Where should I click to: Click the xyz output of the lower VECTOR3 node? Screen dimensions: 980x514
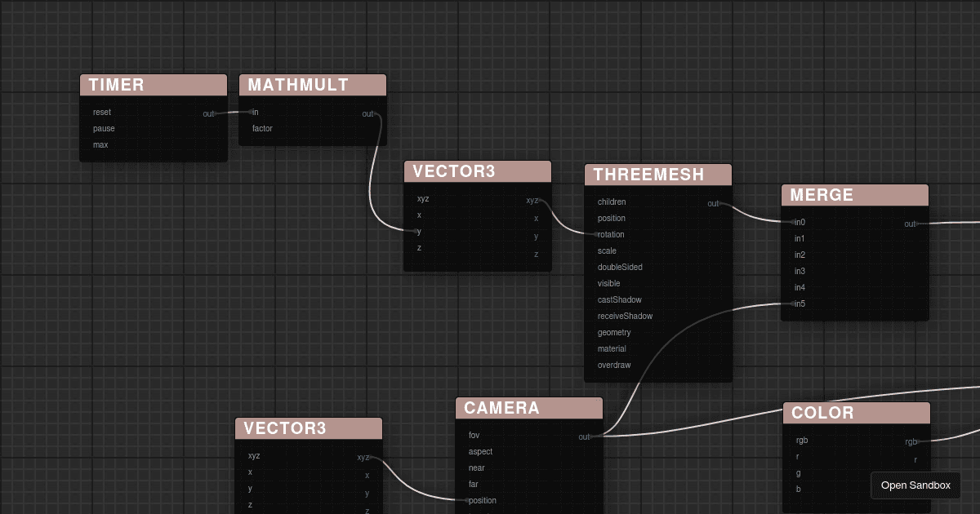point(369,455)
